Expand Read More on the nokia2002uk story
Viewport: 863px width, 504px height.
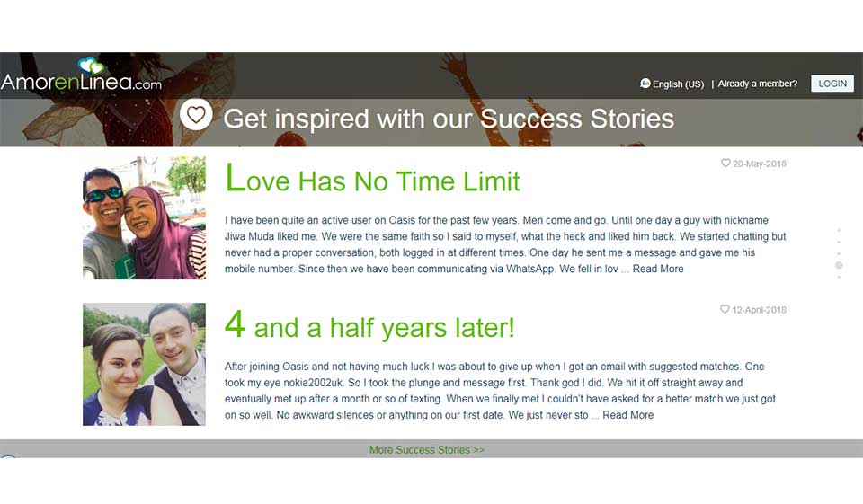[628, 415]
